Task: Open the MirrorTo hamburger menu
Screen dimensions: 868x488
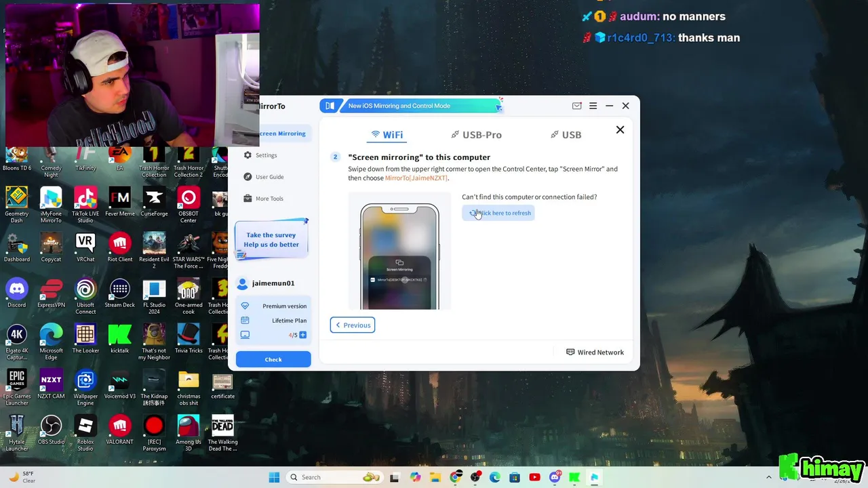Action: (593, 106)
